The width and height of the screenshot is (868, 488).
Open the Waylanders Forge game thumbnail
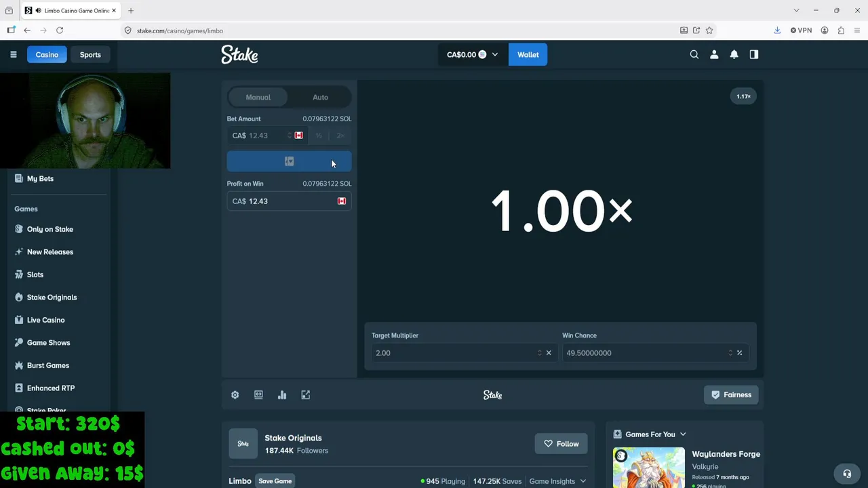point(649,468)
